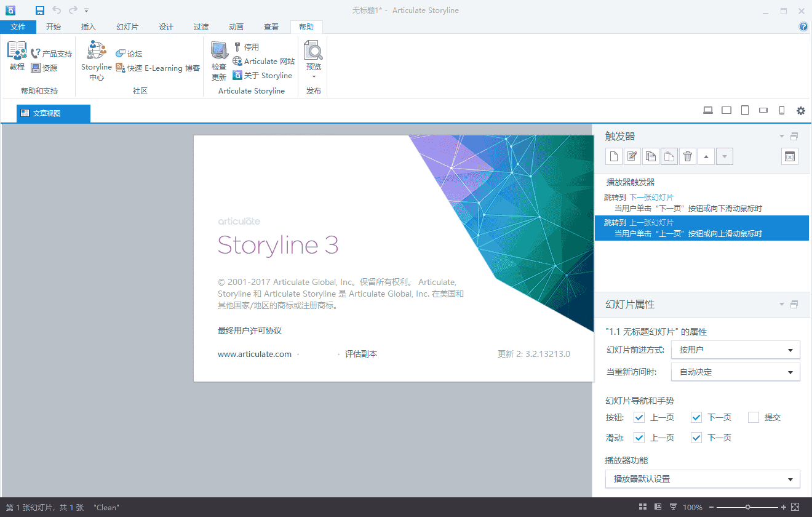Switch to story view grid icon in status bar
812x517 pixels.
(643, 507)
